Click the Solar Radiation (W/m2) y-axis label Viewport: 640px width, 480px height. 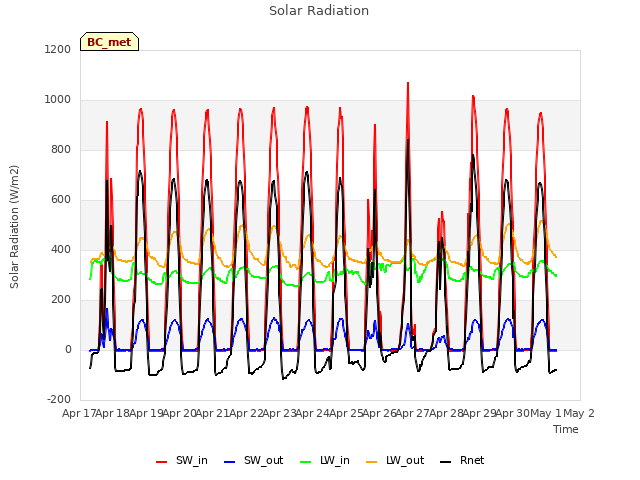click(x=14, y=227)
